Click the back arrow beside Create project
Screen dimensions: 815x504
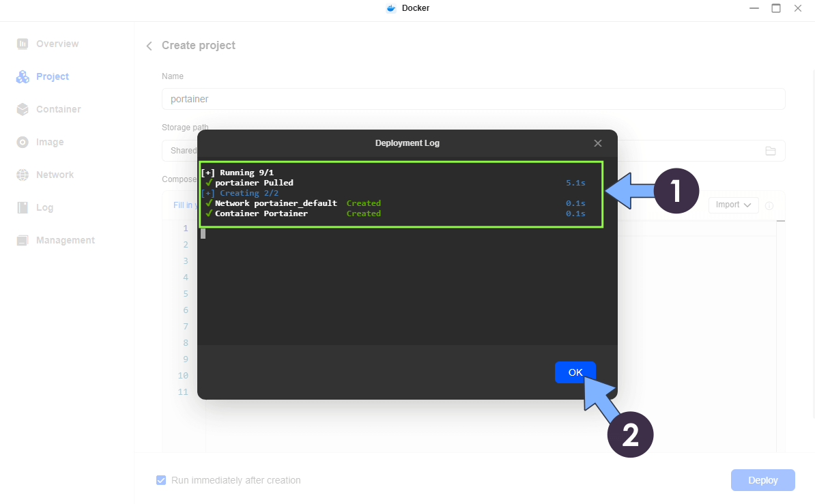[x=149, y=46]
